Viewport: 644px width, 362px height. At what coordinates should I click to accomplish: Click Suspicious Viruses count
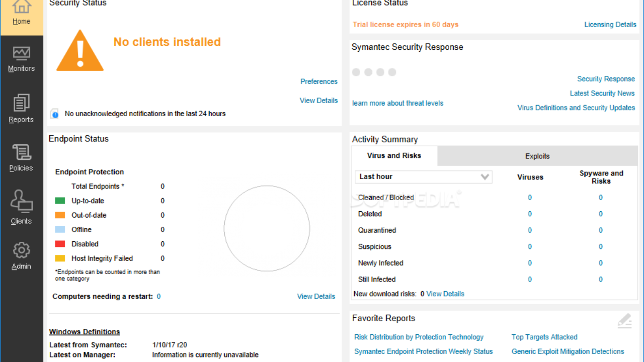point(530,247)
